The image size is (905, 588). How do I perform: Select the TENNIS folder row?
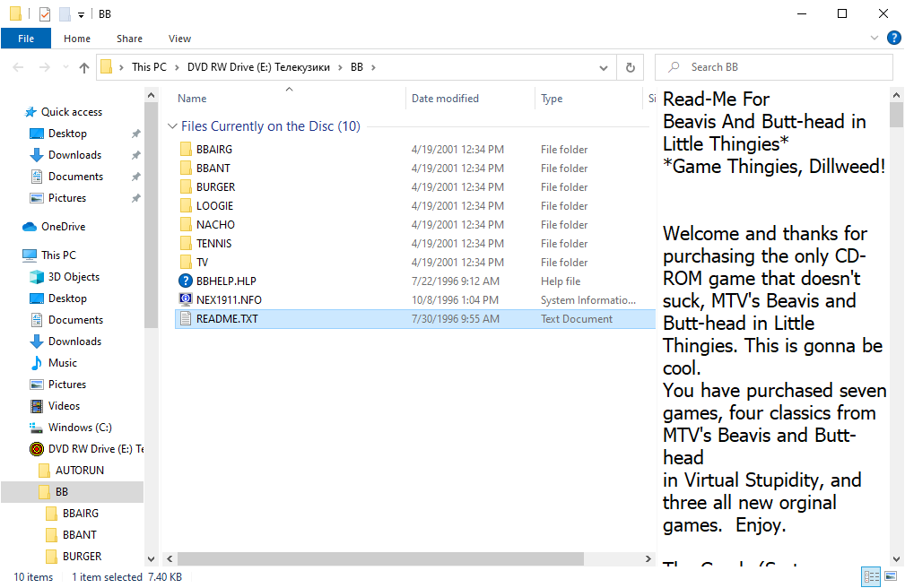point(415,244)
